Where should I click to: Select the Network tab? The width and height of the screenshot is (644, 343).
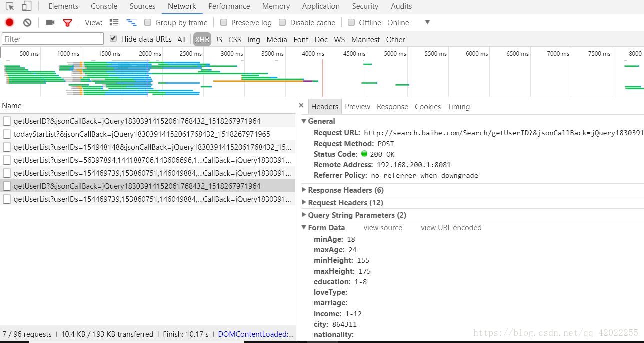point(182,6)
